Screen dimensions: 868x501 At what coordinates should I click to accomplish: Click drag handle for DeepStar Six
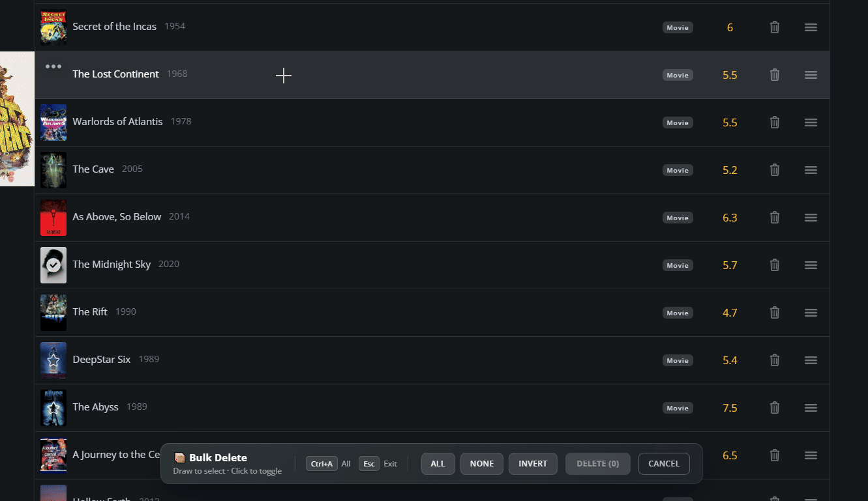pyautogui.click(x=811, y=360)
